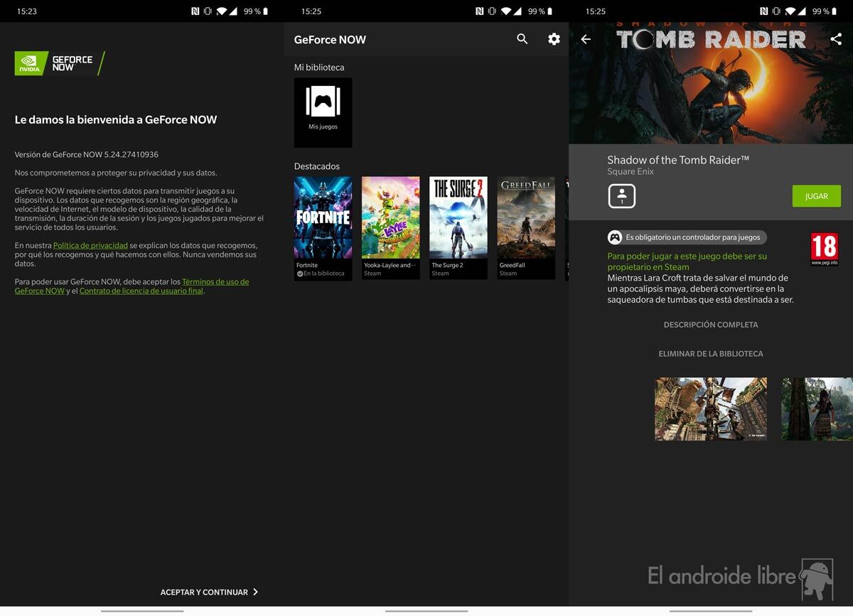Open search in GeForce NOW header
The height and width of the screenshot is (616, 853).
point(522,40)
